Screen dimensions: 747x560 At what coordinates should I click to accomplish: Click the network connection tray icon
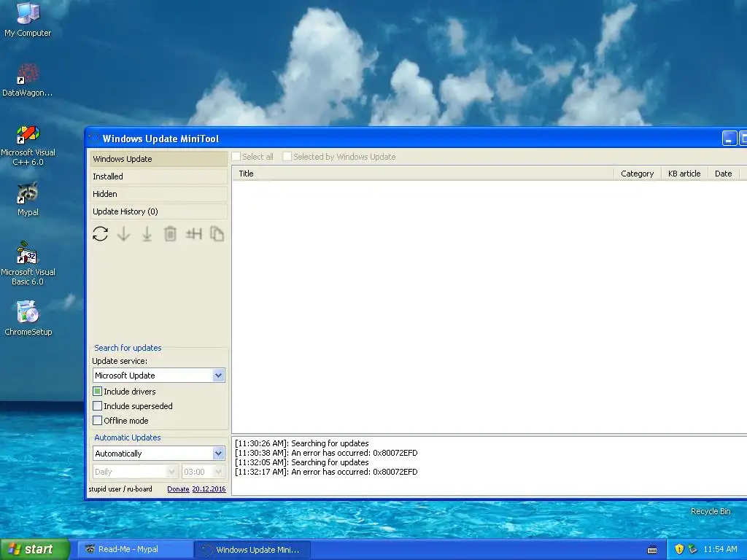(692, 549)
